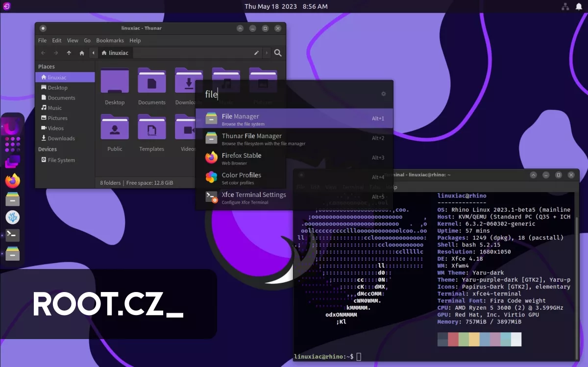Open Pictures from the Places sidebar
The width and height of the screenshot is (588, 367).
tap(55, 118)
